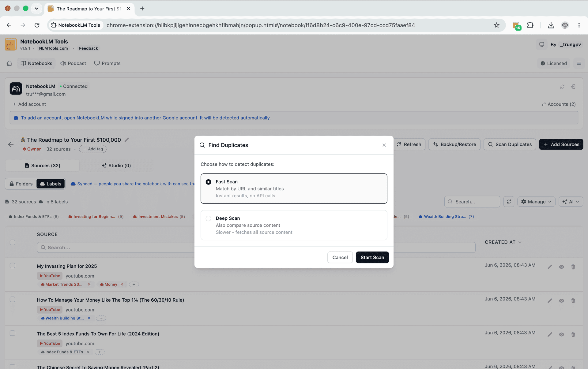Screen dimensions: 588x369
Task: Add a label to My Investing Plan
Action: tap(134, 284)
